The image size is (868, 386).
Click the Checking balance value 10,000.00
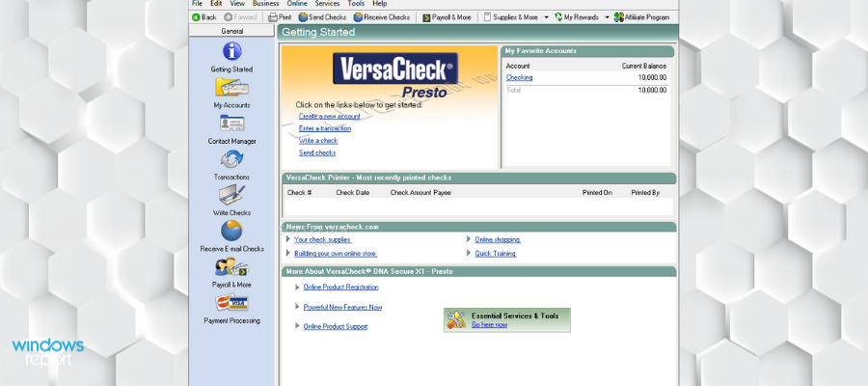653,78
